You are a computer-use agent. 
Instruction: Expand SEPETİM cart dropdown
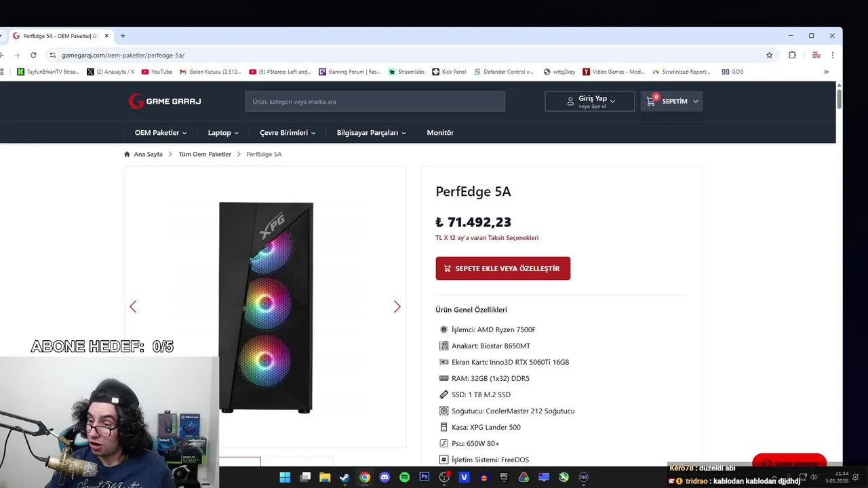pos(671,101)
